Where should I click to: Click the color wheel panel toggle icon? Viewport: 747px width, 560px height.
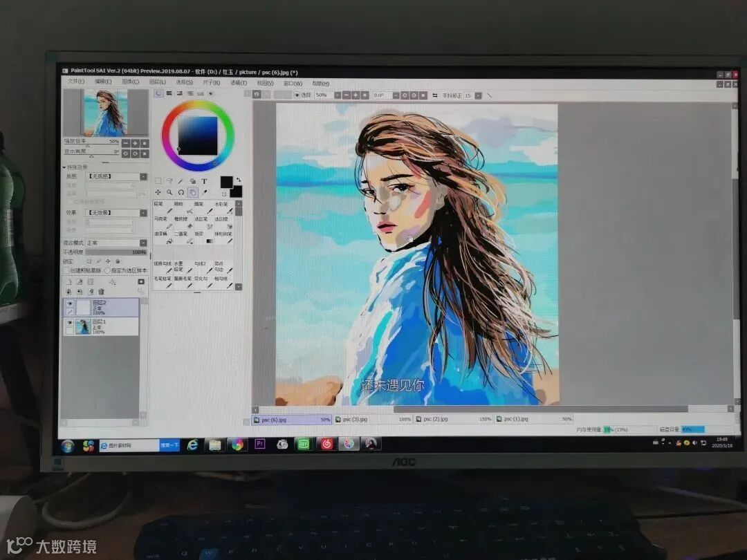click(158, 93)
